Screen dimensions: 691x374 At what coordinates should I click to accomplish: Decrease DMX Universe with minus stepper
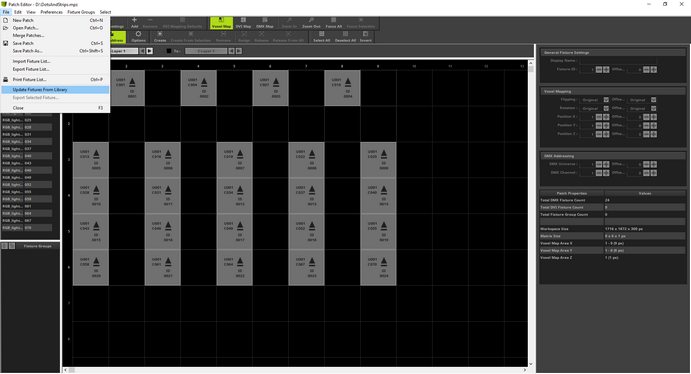click(599, 164)
